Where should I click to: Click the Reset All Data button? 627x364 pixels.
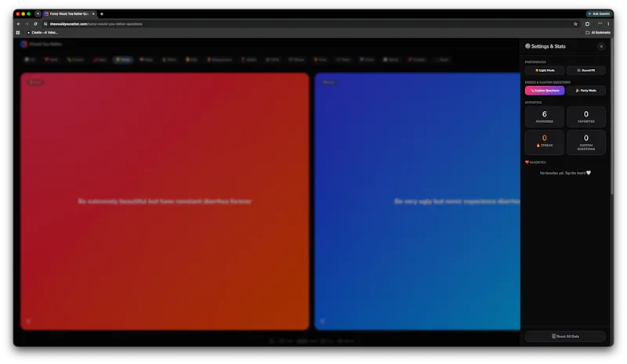coord(565,337)
